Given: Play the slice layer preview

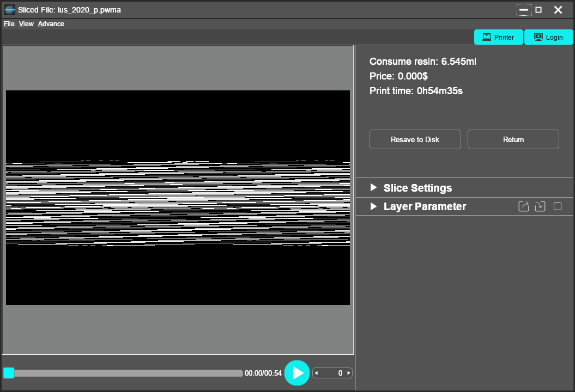Looking at the screenshot, I should tap(297, 372).
